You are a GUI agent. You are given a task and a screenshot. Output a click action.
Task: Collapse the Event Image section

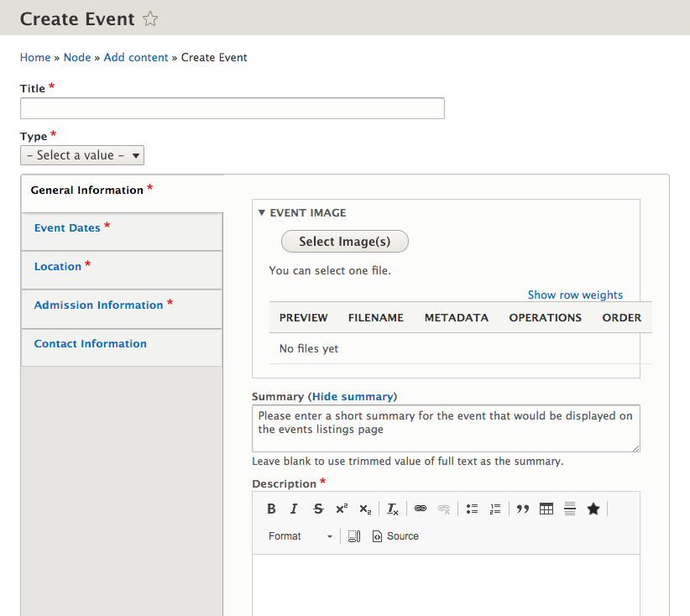302,213
